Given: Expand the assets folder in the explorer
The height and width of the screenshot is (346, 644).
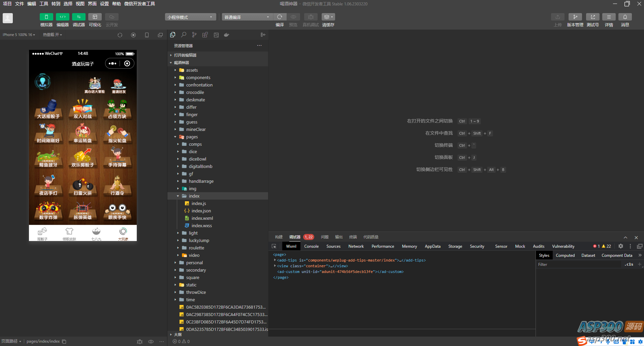Looking at the screenshot, I should 192,70.
